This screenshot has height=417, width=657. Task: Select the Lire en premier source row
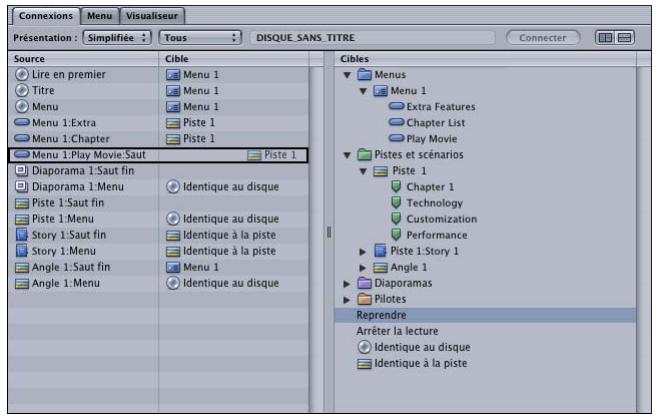(x=158, y=75)
